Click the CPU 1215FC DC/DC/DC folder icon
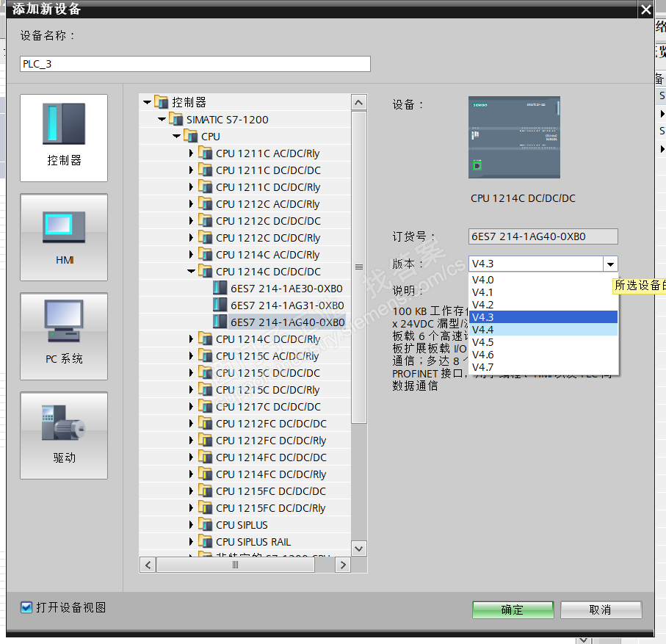The width and height of the screenshot is (666, 644). 205,491
